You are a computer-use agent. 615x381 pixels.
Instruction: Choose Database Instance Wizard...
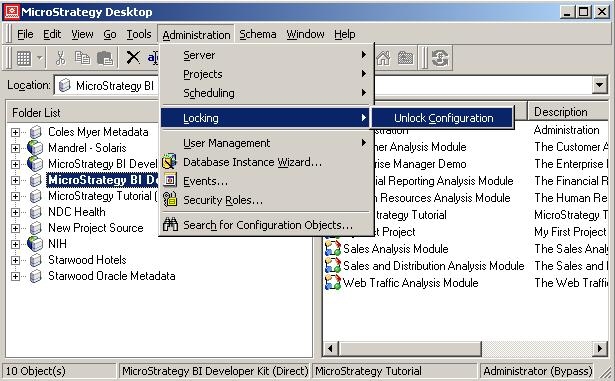265,162
